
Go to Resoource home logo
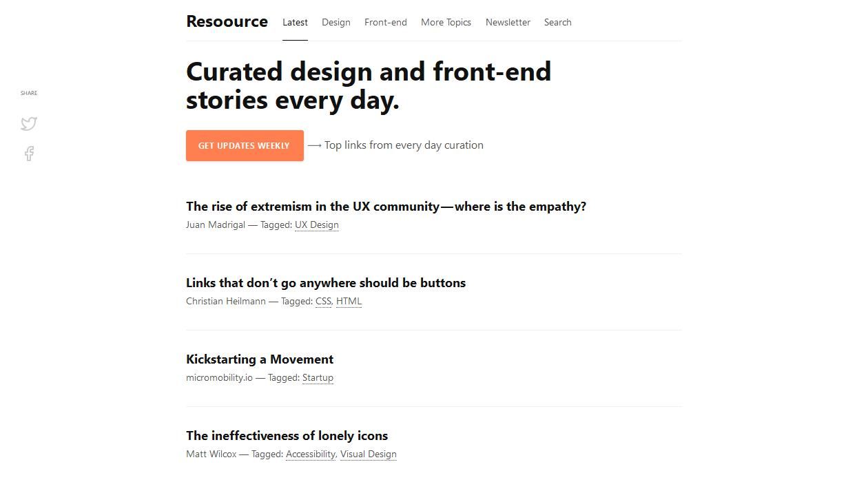(x=227, y=21)
